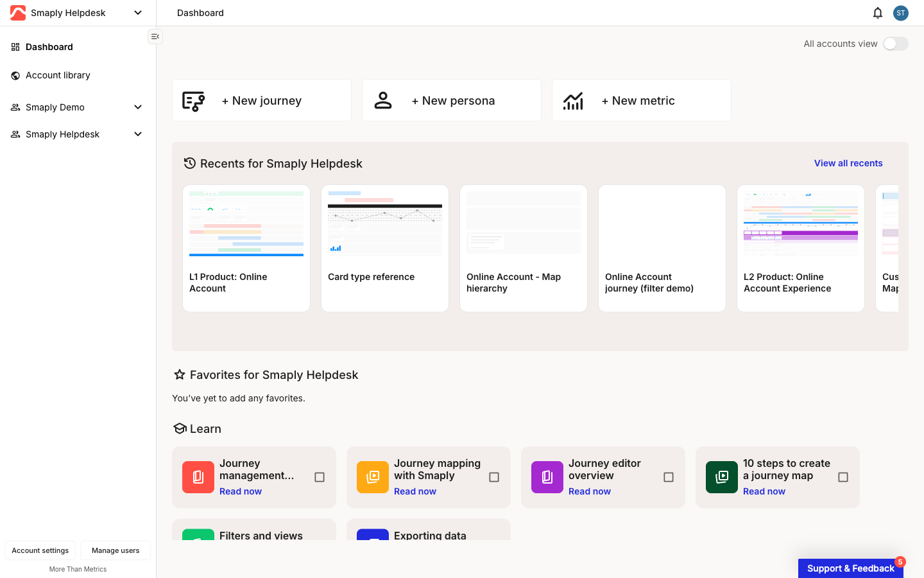The height and width of the screenshot is (578, 924).
Task: Click the Dashboard grid icon in sidebar
Action: (x=15, y=47)
